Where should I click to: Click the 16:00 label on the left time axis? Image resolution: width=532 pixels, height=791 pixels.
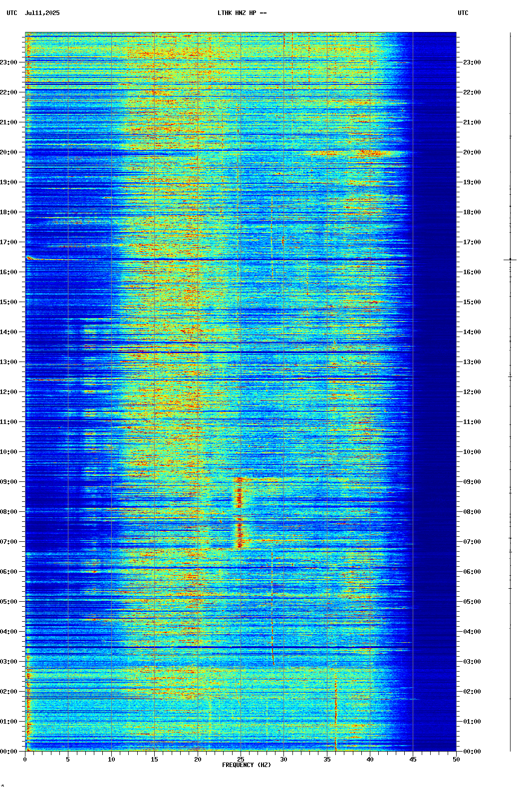tap(8, 272)
